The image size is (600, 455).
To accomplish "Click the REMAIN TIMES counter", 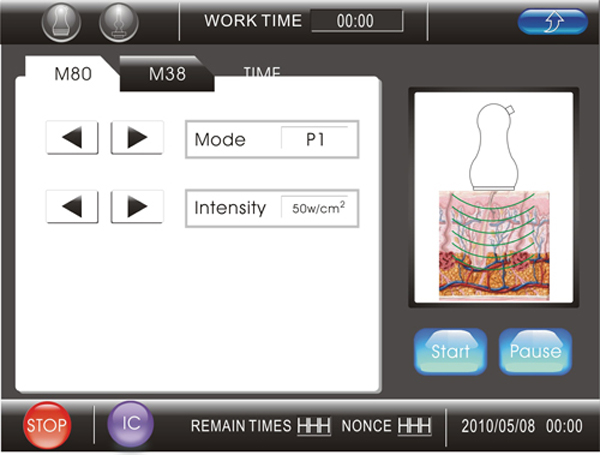I will [x=314, y=426].
